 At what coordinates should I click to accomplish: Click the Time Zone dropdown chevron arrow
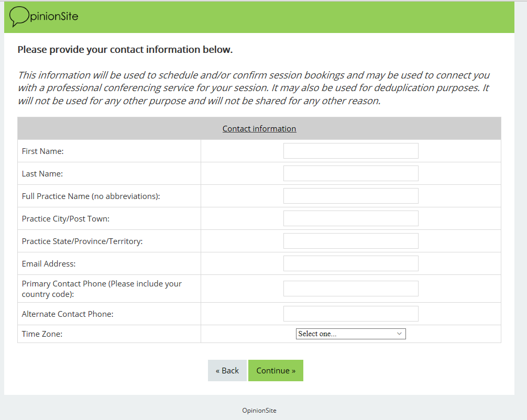click(399, 334)
